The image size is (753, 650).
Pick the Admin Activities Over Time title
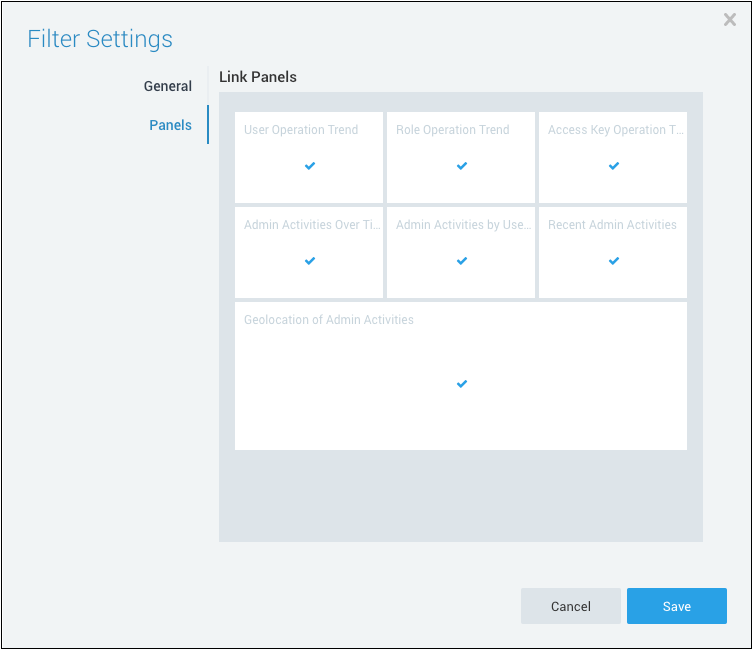coord(311,225)
